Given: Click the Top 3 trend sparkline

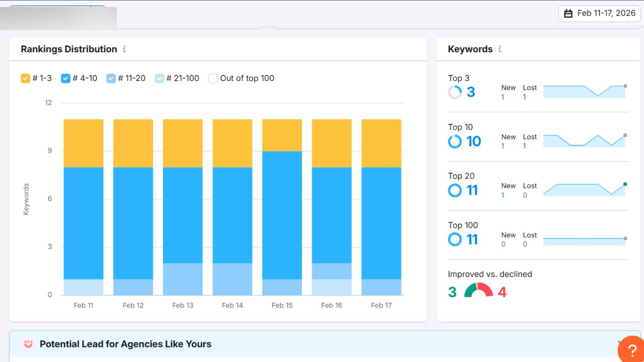Looking at the screenshot, I should pos(585,91).
